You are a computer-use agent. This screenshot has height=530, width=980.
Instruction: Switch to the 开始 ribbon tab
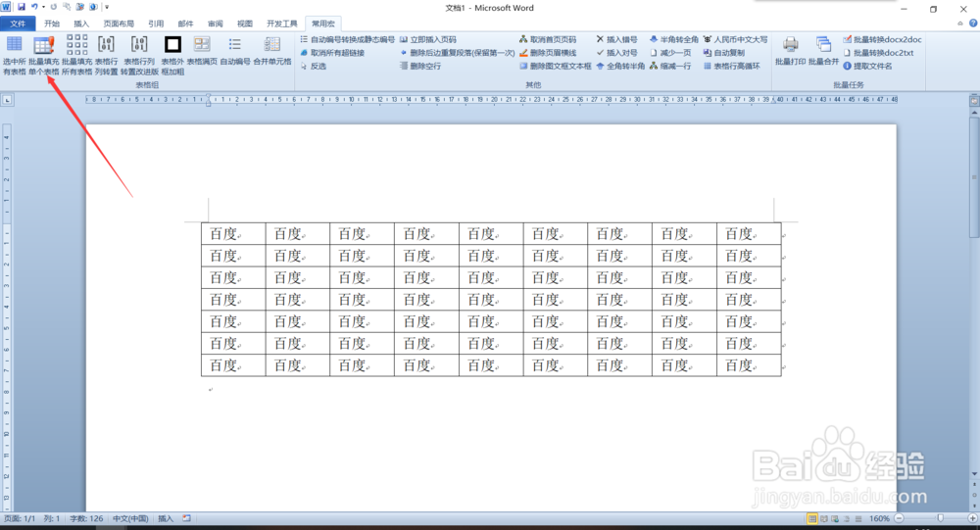pos(52,24)
